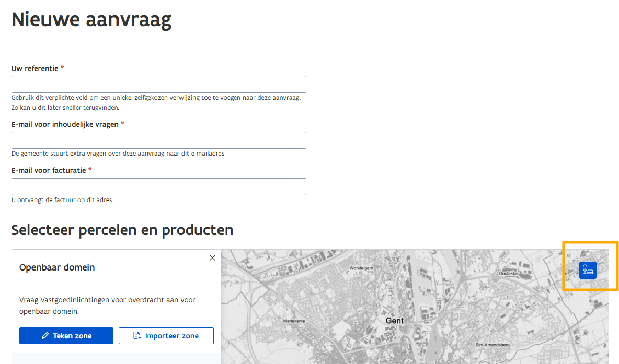Start drawing with Teken zone button
Viewport: 619px width, 364px height.
tap(66, 336)
